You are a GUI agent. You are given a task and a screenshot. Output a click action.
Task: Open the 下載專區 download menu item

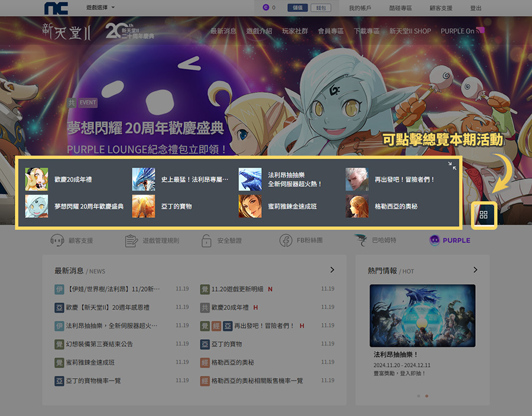tap(366, 31)
